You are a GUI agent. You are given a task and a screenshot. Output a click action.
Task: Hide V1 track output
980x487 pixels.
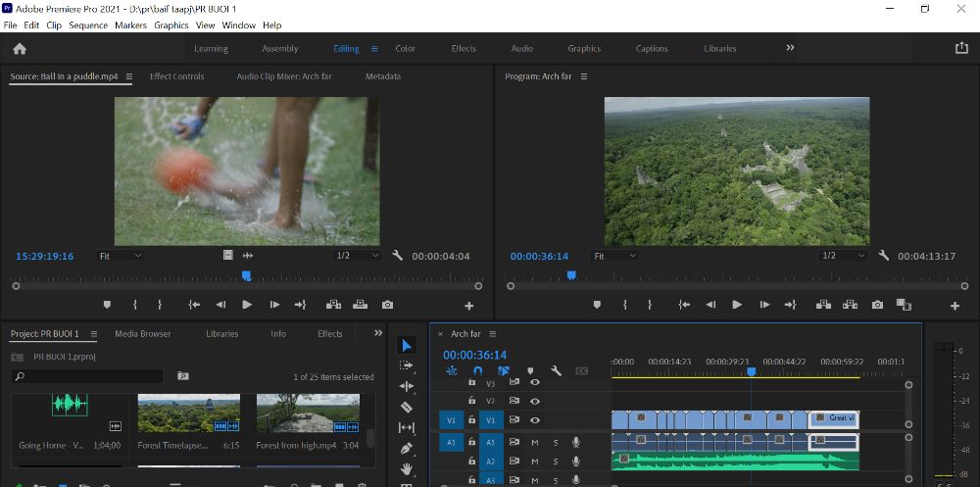pyautogui.click(x=534, y=420)
